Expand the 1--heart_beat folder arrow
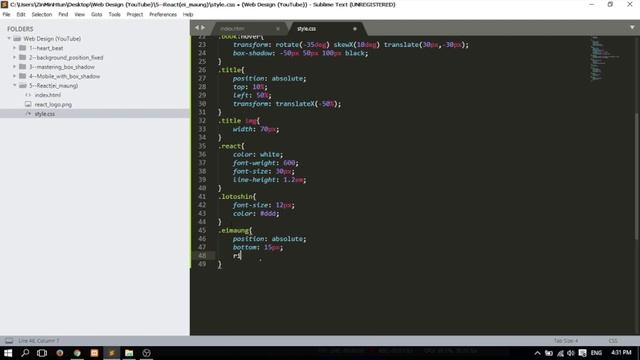This screenshot has height=360, width=640. click(x=15, y=48)
